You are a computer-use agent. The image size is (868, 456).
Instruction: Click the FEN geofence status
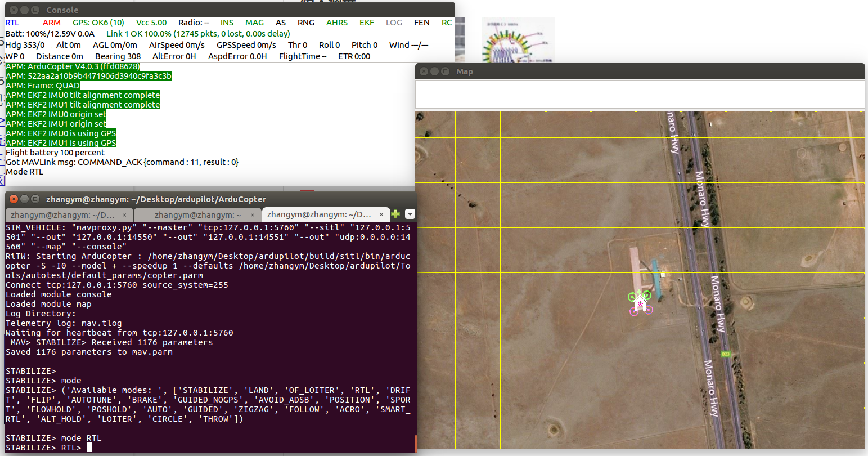[422, 23]
